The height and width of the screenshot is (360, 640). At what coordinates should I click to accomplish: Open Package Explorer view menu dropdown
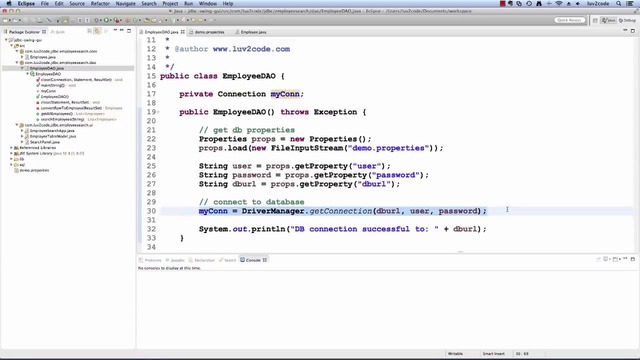(x=115, y=31)
